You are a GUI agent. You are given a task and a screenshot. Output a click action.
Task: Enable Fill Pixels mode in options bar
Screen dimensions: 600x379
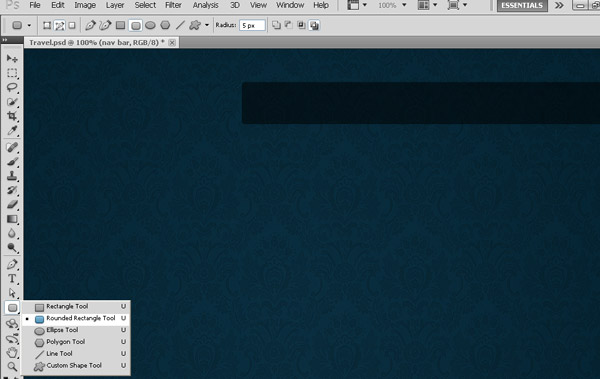click(72, 25)
